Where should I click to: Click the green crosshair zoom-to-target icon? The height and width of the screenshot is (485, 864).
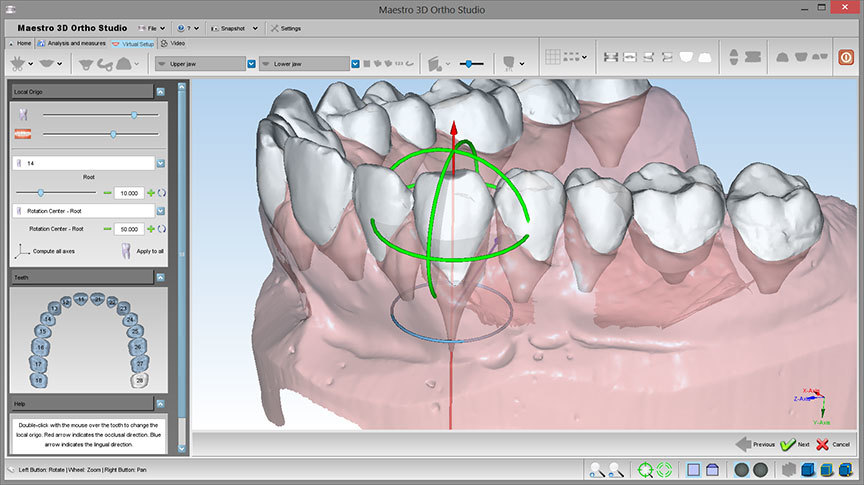tap(645, 470)
